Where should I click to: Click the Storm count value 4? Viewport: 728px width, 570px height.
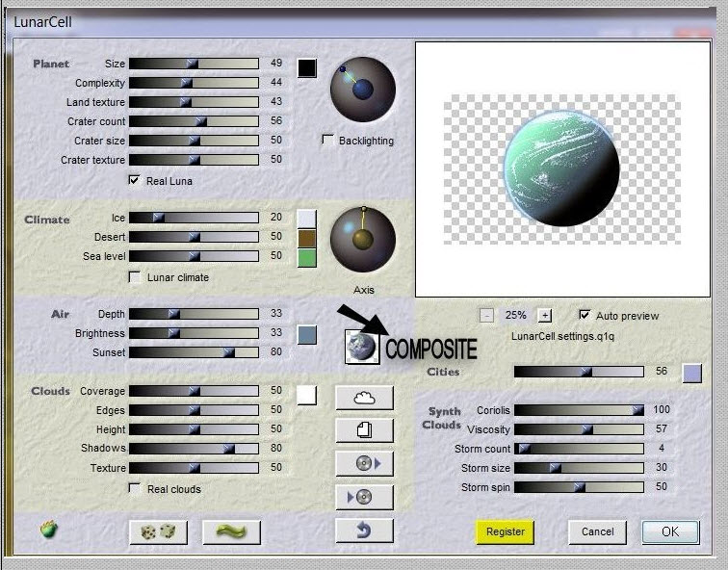(x=662, y=448)
